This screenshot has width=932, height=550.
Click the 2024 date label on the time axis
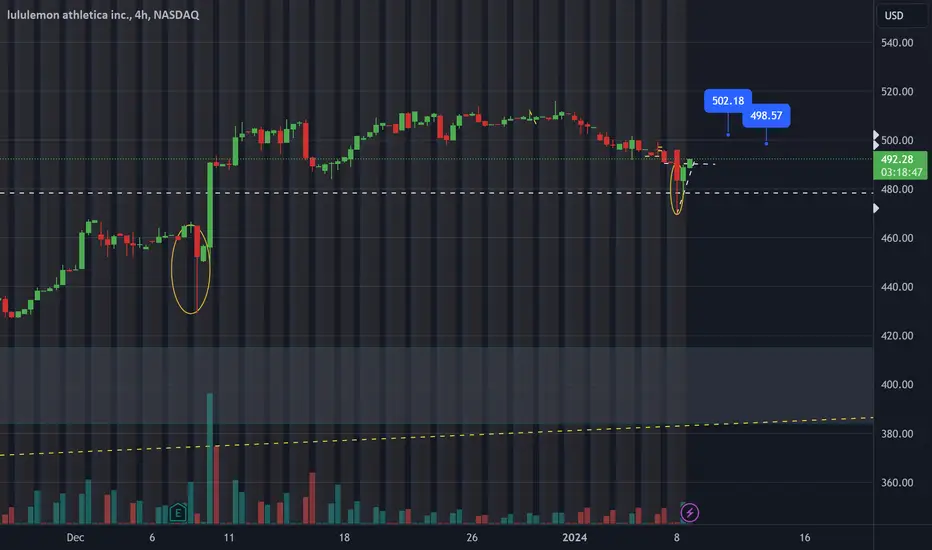click(x=574, y=538)
